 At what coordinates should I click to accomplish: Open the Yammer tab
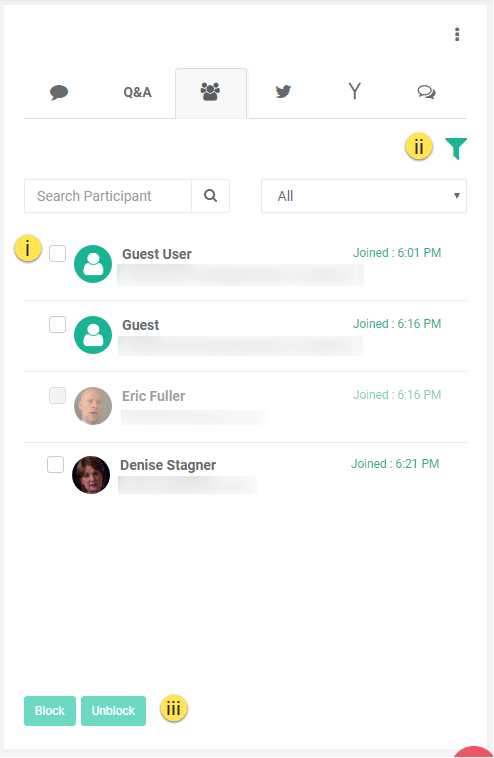354,91
